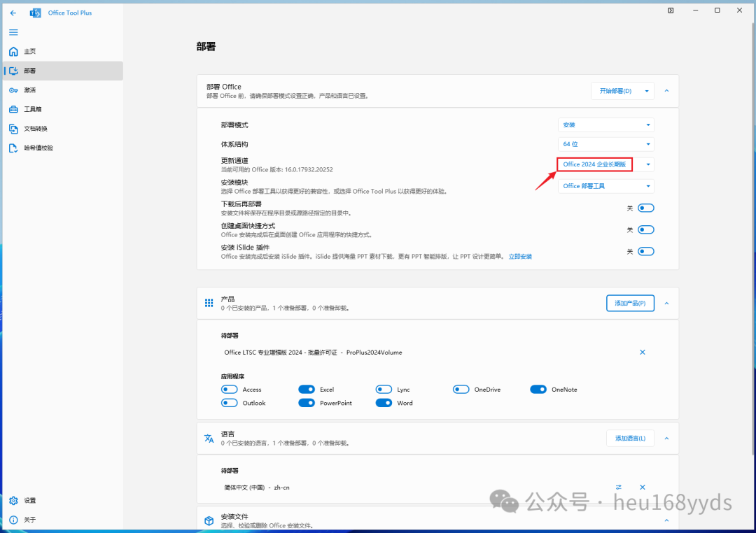Screen dimensions: 756x533
Task: Toggle the hamburger navigation menu
Action: pyautogui.click(x=13, y=32)
